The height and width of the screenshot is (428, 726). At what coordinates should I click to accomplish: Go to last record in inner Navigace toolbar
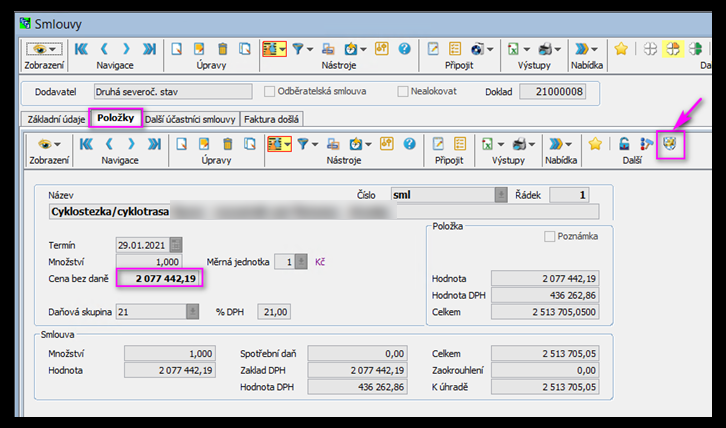(149, 144)
